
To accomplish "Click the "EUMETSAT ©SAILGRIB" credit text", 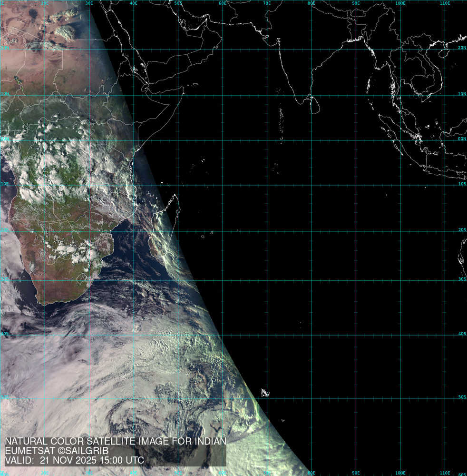I will (x=57, y=451).
